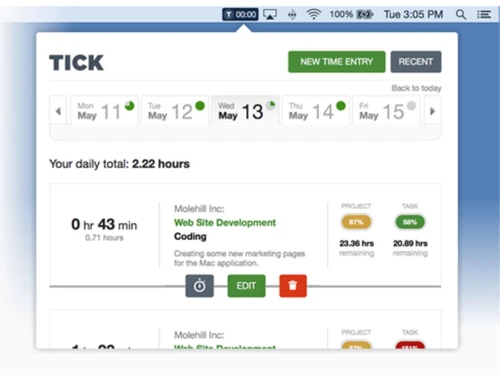Click the Your daily total 2.22 hours text
500x375 pixels.
pyautogui.click(x=119, y=164)
